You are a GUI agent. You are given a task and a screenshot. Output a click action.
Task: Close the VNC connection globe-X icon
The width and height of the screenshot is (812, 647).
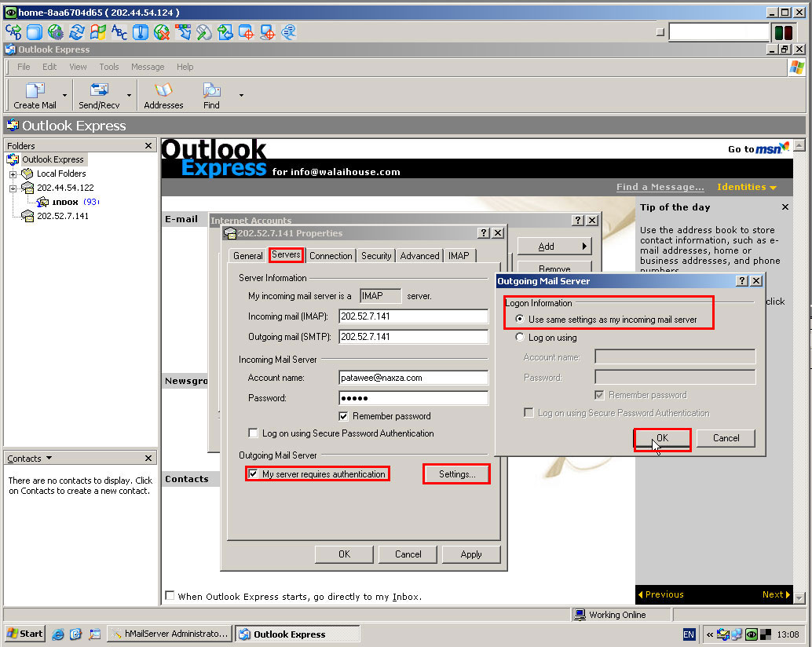162,32
